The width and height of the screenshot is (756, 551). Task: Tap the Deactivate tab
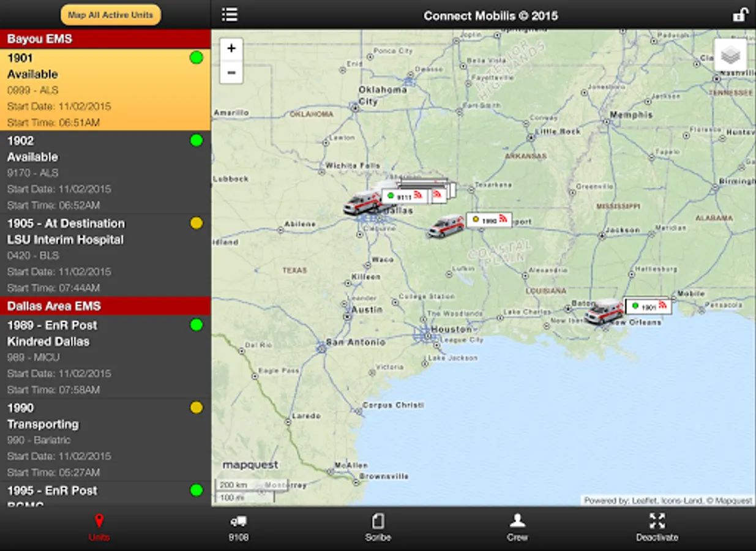pyautogui.click(x=657, y=528)
